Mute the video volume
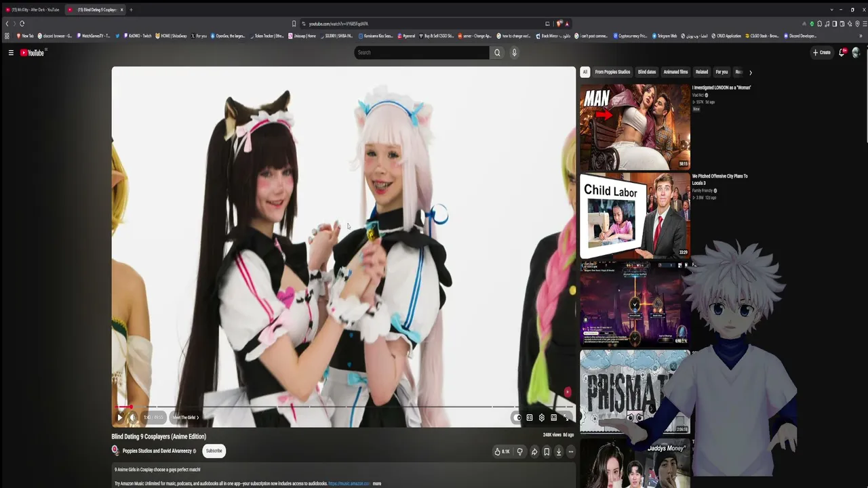Image resolution: width=868 pixels, height=488 pixels. 132,418
